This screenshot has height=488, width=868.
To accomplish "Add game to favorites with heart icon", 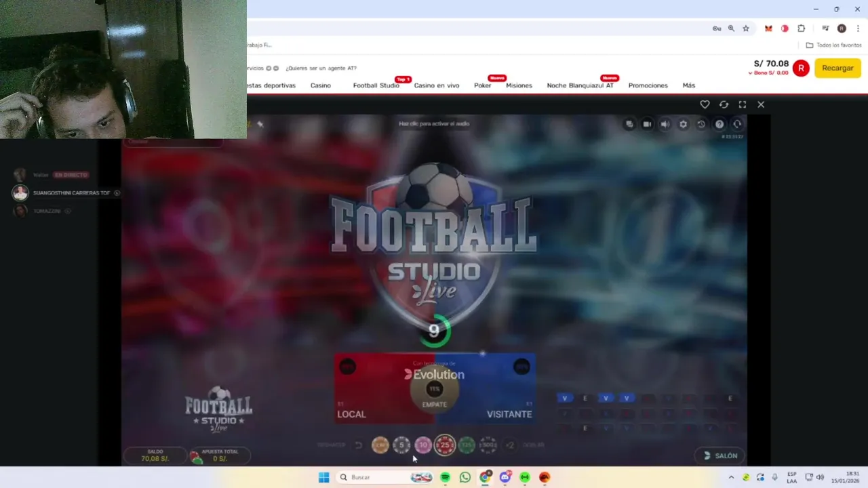I will point(705,104).
